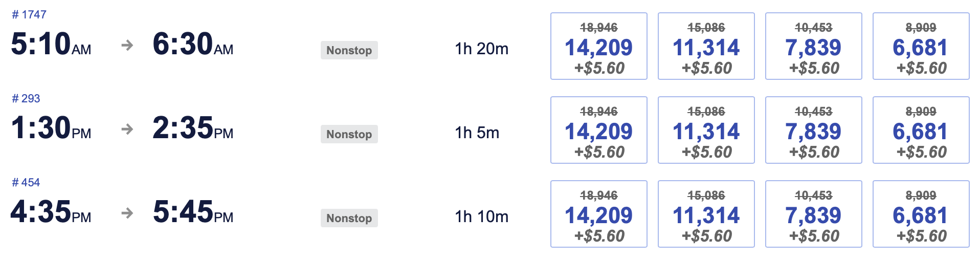Click the Nonstop badge for the 5:10 AM flight

click(x=349, y=50)
